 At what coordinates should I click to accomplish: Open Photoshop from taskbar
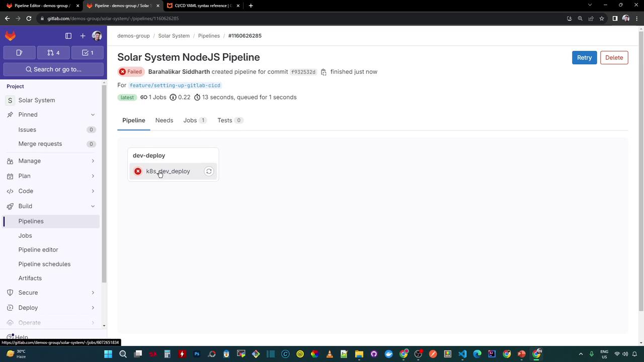pos(197,354)
